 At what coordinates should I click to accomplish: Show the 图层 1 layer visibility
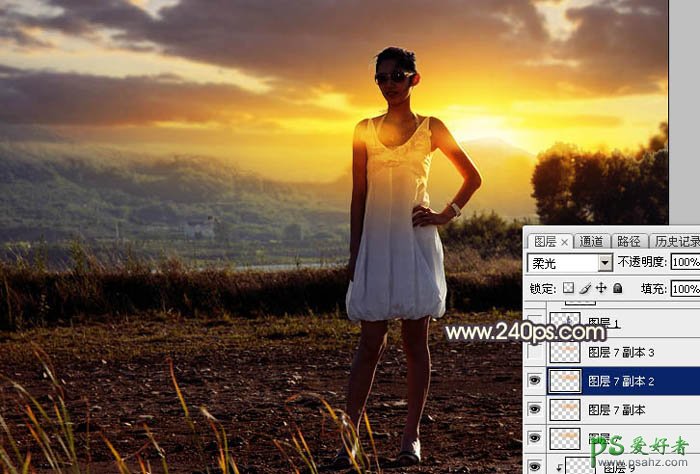click(x=535, y=323)
